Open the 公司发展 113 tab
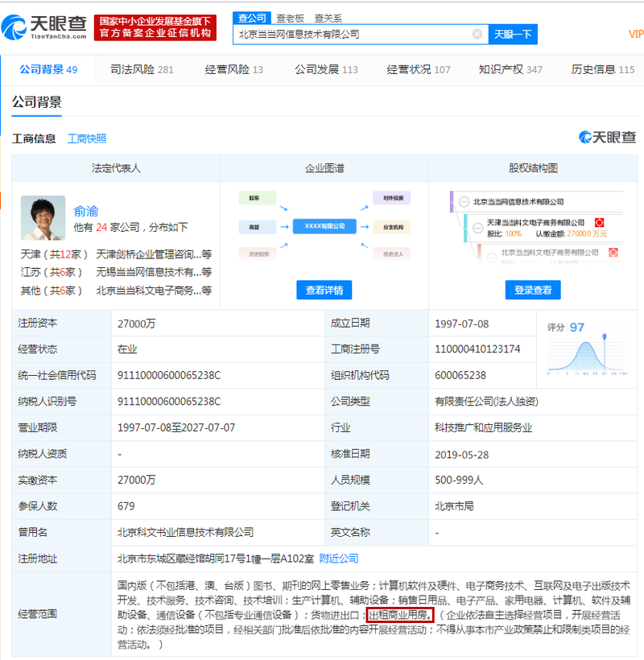This screenshot has width=644, height=660. pos(326,69)
